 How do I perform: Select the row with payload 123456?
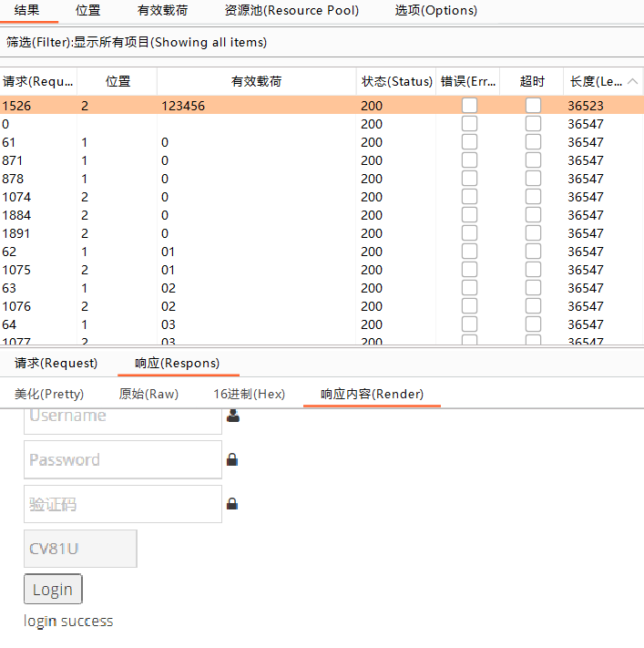[x=322, y=106]
